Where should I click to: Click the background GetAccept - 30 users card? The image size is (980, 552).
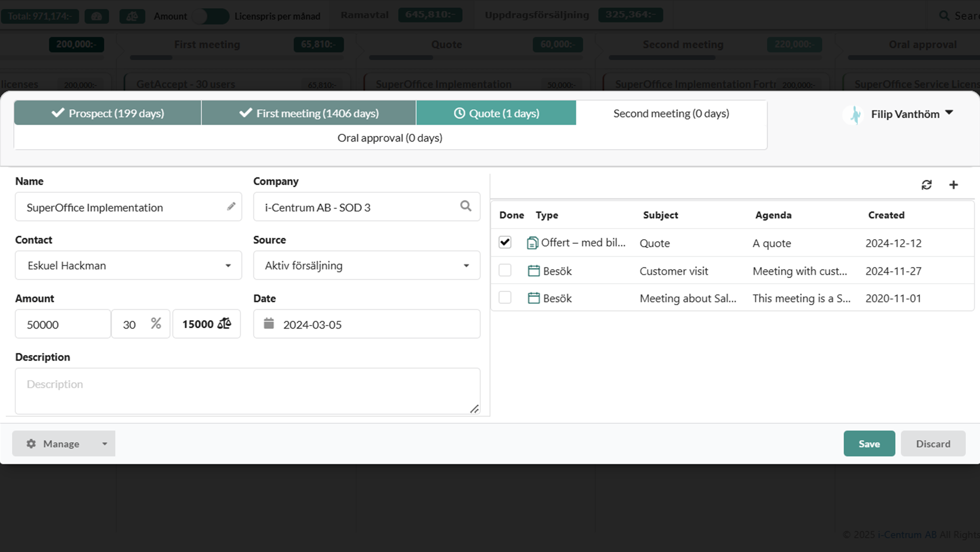[237, 83]
